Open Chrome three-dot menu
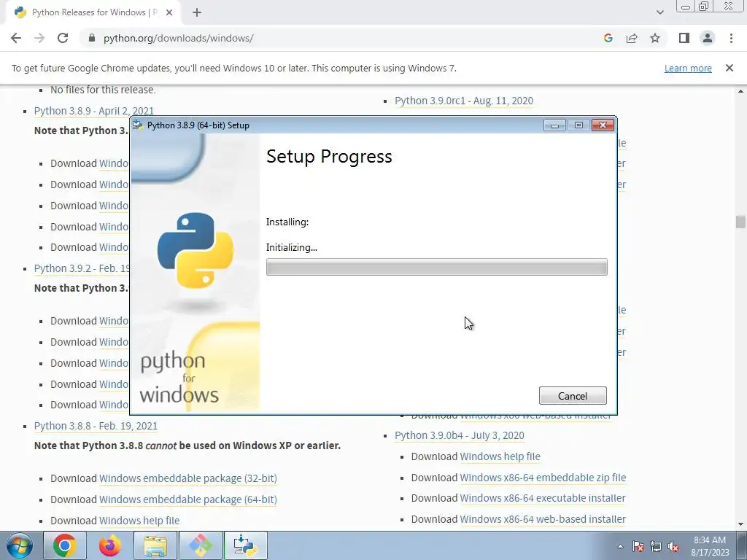The height and width of the screenshot is (560, 747). (731, 38)
